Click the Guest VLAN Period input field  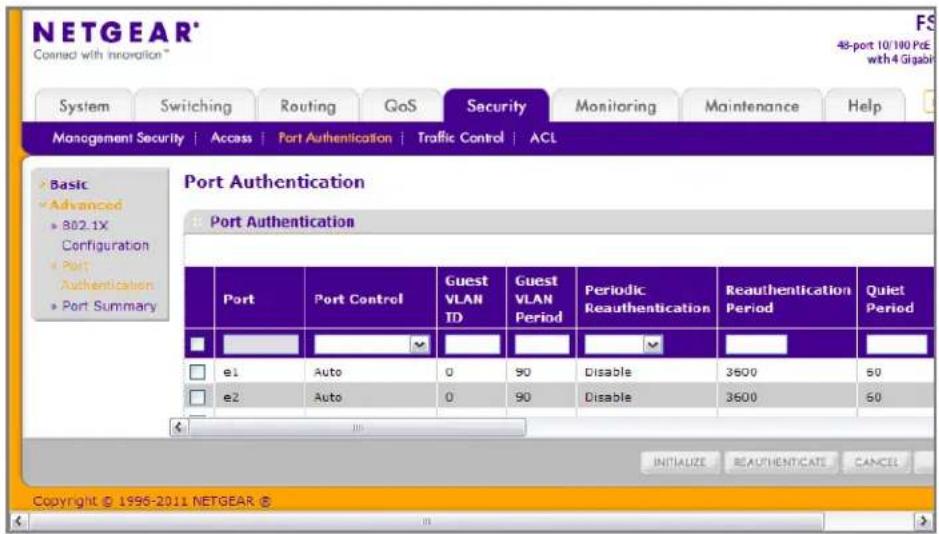pos(542,344)
